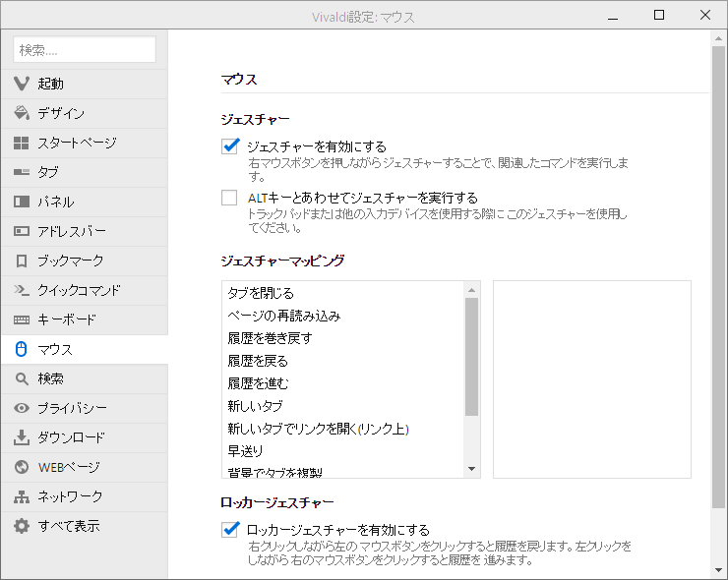Select すべて表示 in sidebar
The image size is (728, 580).
click(85, 526)
